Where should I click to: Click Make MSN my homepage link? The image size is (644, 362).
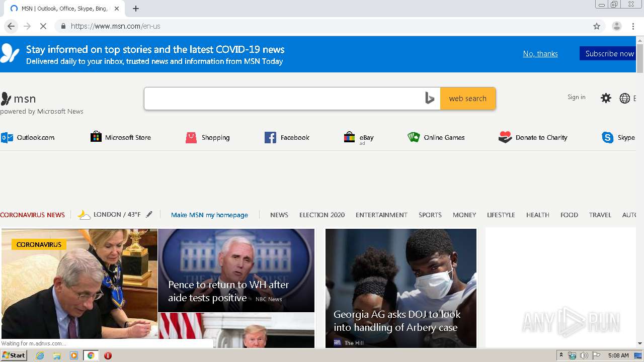point(209,215)
